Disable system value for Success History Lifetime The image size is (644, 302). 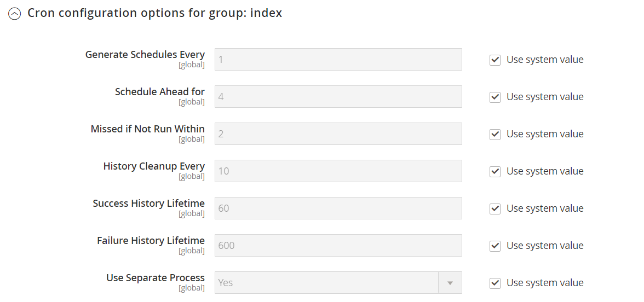tap(495, 208)
